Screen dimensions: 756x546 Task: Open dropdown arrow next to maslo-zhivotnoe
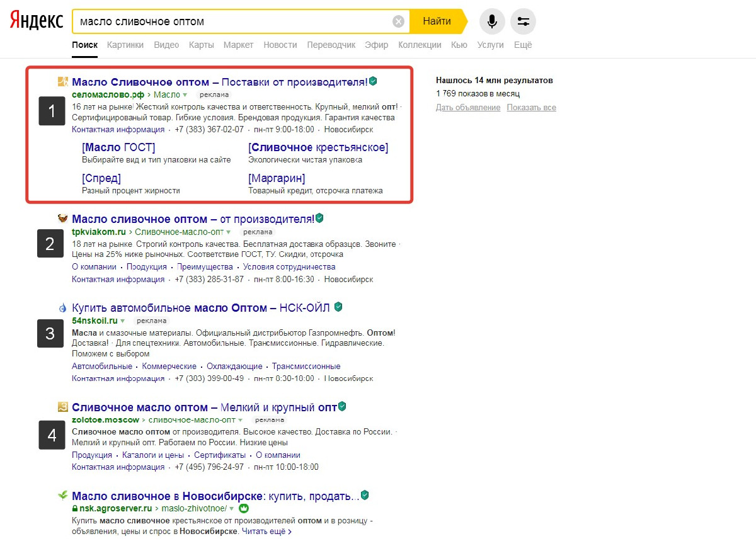232,508
